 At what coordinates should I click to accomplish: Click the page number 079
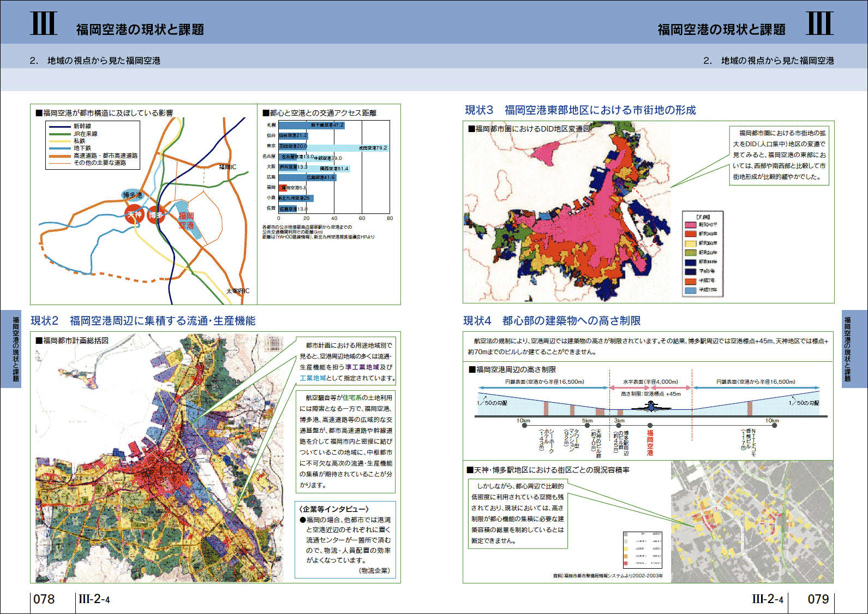point(818,599)
